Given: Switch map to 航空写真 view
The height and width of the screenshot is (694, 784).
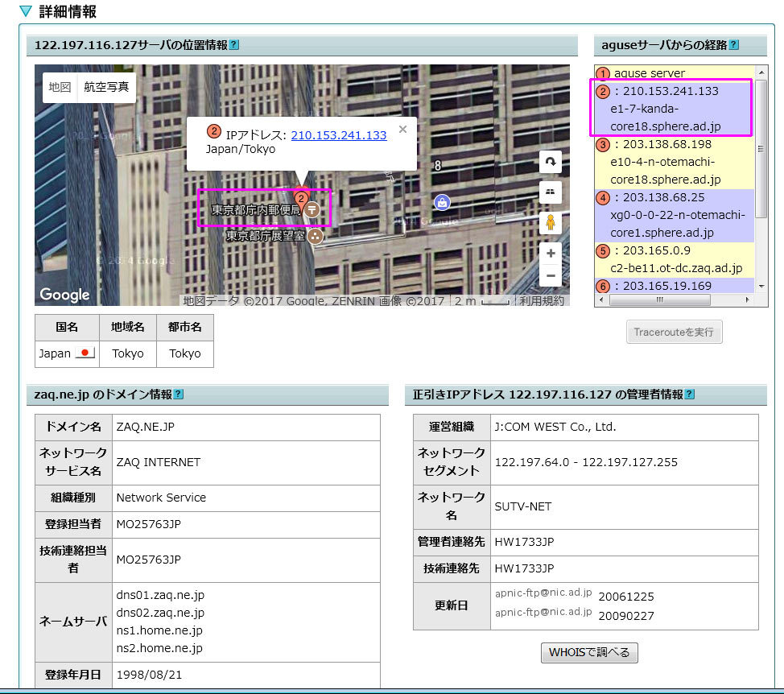Looking at the screenshot, I should (106, 88).
